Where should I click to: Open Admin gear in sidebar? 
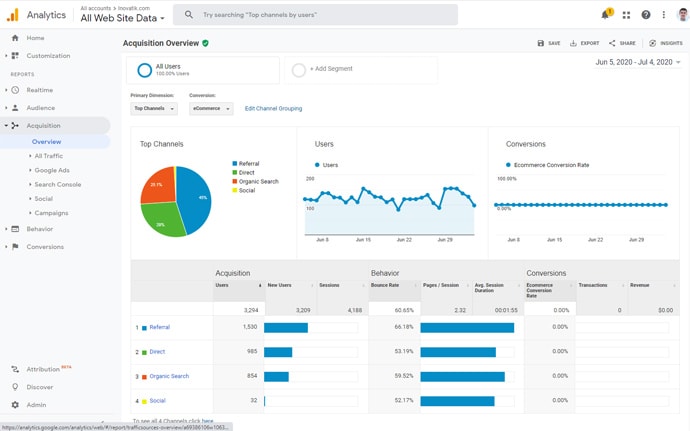15,405
